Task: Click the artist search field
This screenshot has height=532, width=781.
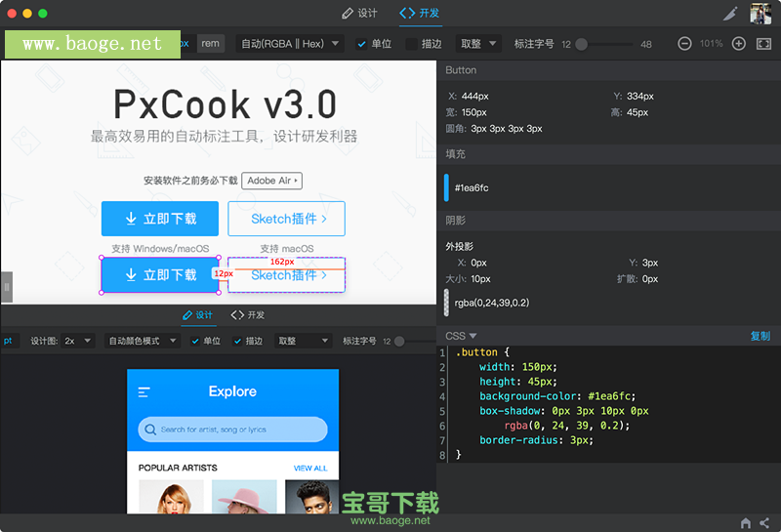Action: point(232,430)
